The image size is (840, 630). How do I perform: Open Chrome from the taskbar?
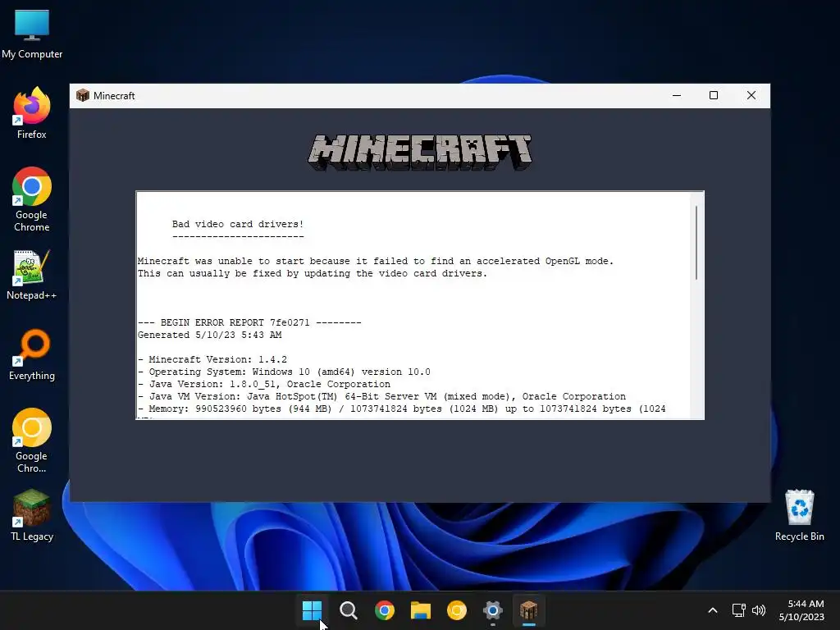(x=385, y=610)
